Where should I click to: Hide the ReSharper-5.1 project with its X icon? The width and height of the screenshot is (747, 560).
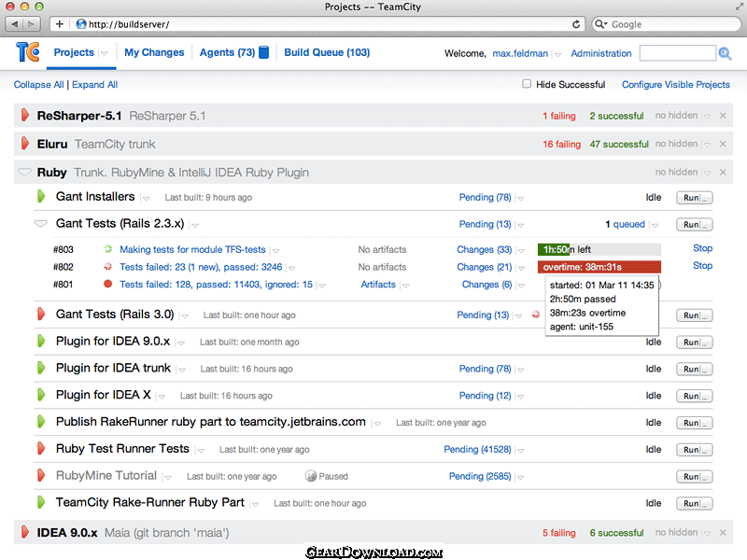723,116
